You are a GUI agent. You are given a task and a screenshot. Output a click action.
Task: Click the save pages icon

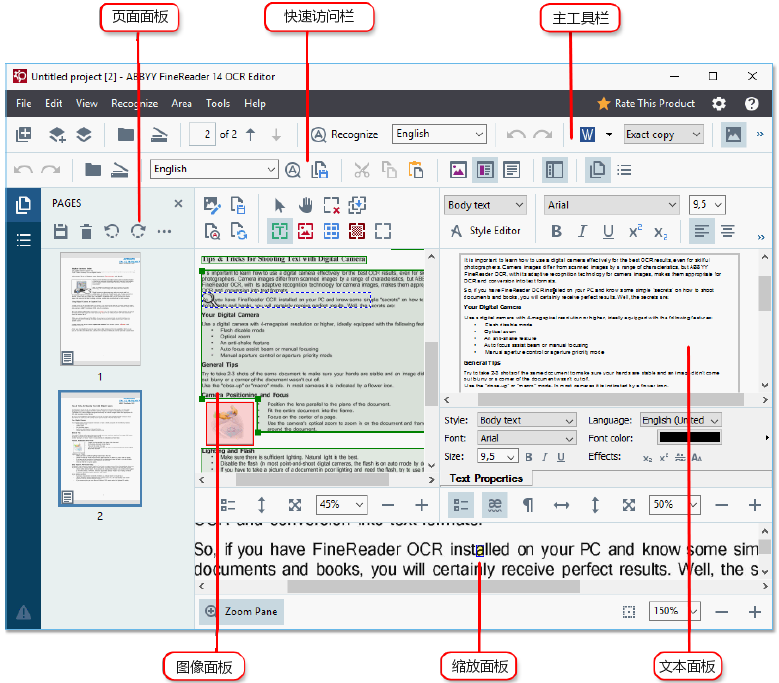[61, 232]
